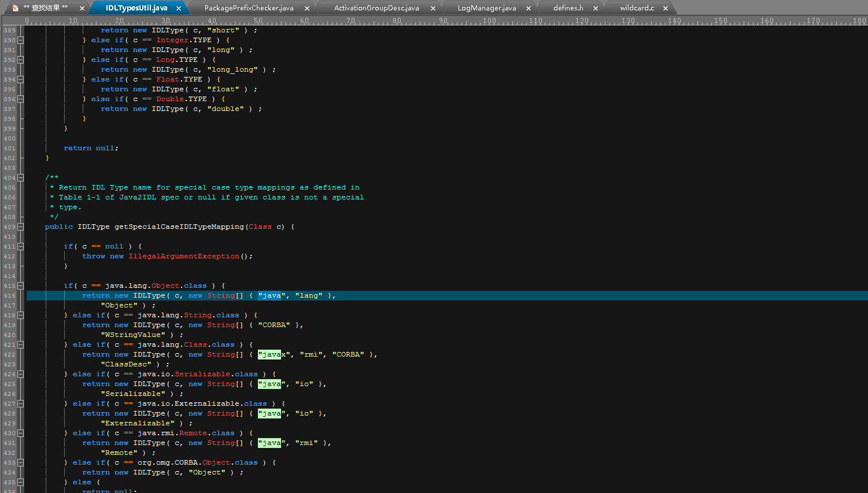Collapse the code fold at line 433
This screenshot has height=493, width=868.
click(x=20, y=462)
